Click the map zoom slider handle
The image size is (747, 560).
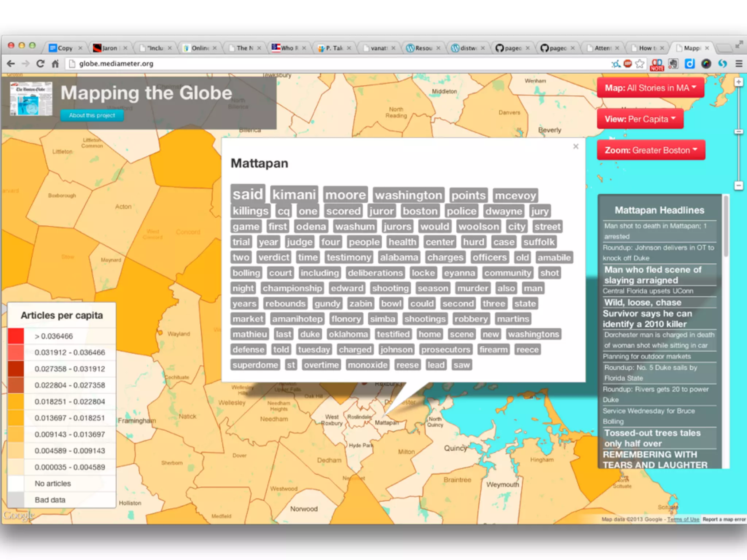coord(739,132)
